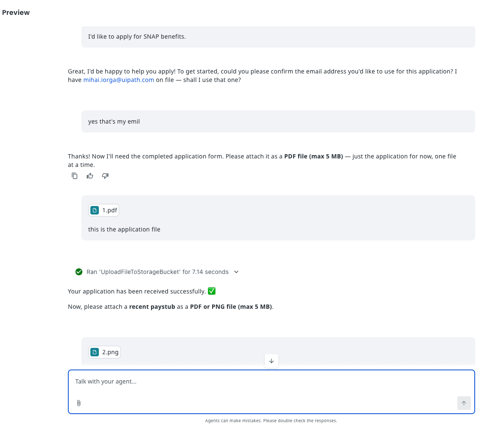This screenshot has width=504, height=426.
Task: Give thumbs down to the agent response
Action: click(106, 176)
